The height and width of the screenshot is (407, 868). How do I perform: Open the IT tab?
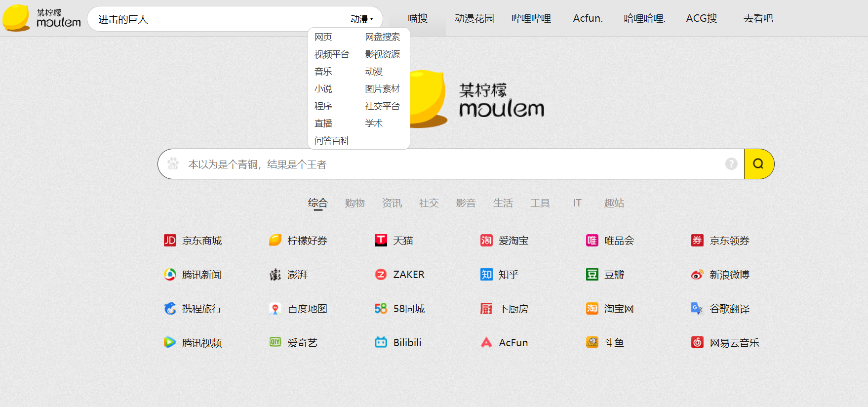coord(577,203)
